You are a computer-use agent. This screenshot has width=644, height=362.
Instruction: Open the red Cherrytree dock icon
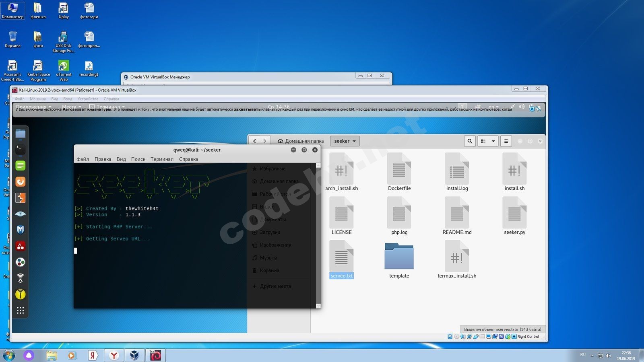(x=21, y=246)
